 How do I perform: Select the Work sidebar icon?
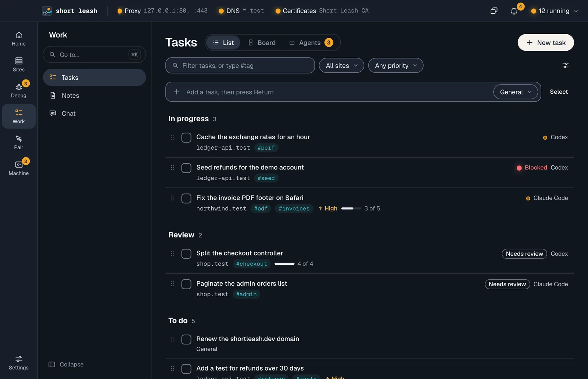point(19,116)
